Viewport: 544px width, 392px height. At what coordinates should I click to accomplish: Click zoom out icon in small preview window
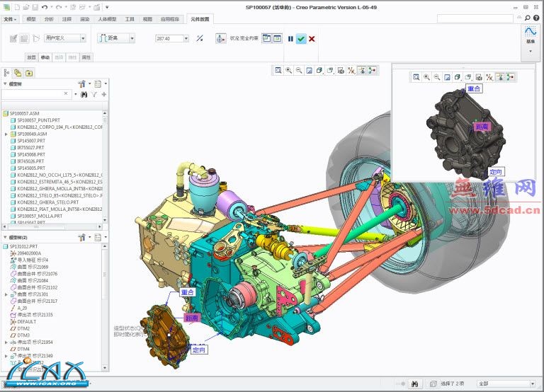pyautogui.click(x=437, y=77)
